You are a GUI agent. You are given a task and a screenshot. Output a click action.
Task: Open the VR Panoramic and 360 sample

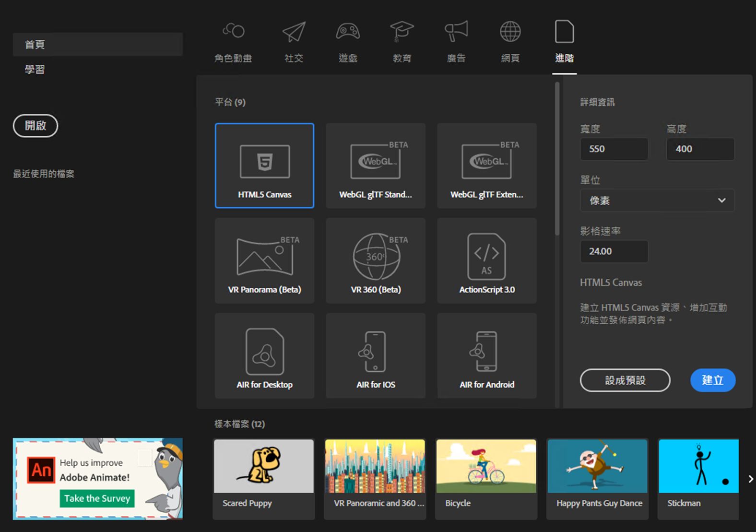tap(375, 479)
